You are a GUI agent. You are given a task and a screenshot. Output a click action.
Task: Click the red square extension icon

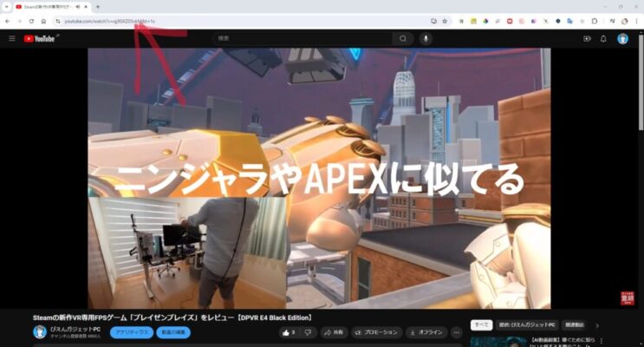pos(510,21)
